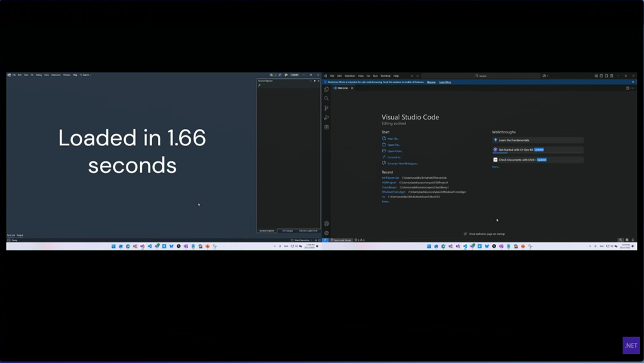Click Search box in Visual Studio menu bar
644x363 pixels.
coord(86,75)
